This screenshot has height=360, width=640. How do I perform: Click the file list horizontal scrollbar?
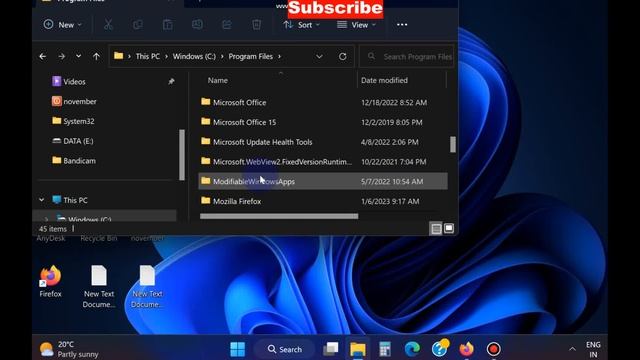pyautogui.click(x=279, y=216)
